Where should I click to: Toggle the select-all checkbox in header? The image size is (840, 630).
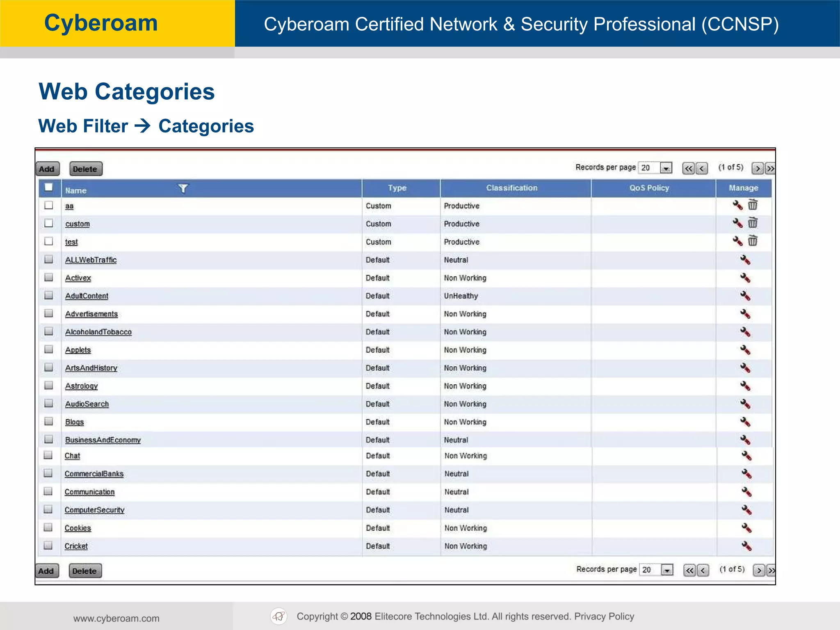click(48, 187)
